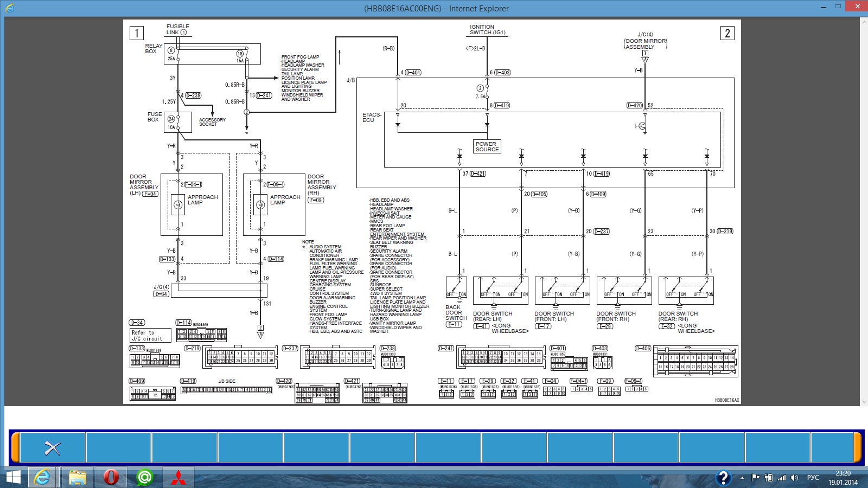Open the green @ Mail agent icon
Screen dimensions: 868x488
[144, 477]
